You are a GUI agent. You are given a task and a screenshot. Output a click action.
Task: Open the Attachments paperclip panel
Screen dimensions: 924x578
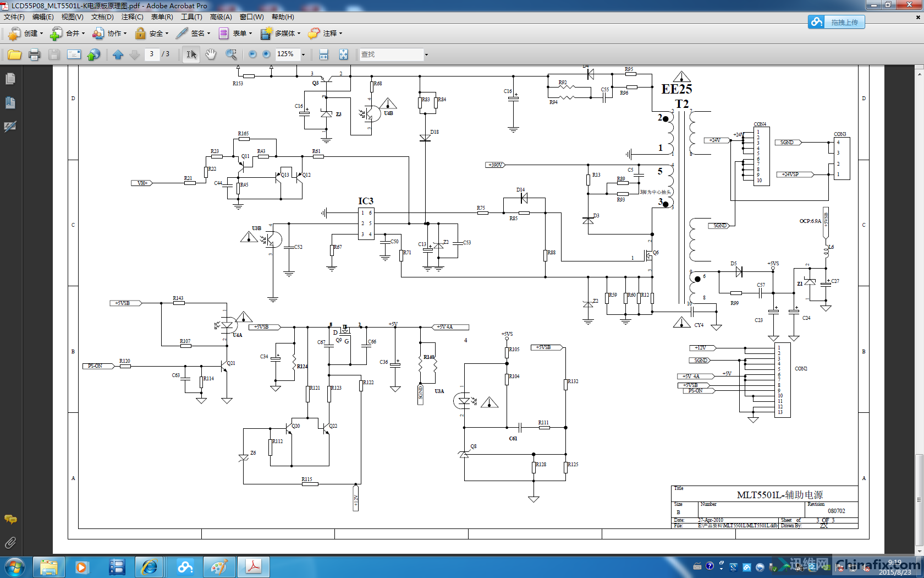pyautogui.click(x=10, y=543)
